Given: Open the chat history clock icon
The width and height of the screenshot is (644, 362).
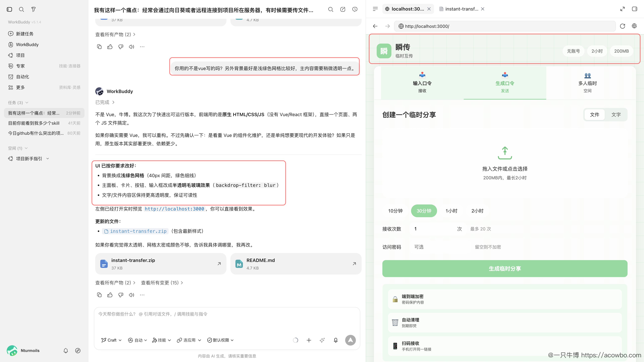Looking at the screenshot, I should coord(355,10).
